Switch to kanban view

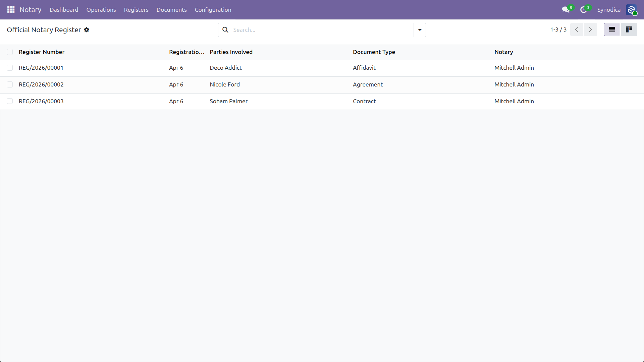pyautogui.click(x=629, y=29)
